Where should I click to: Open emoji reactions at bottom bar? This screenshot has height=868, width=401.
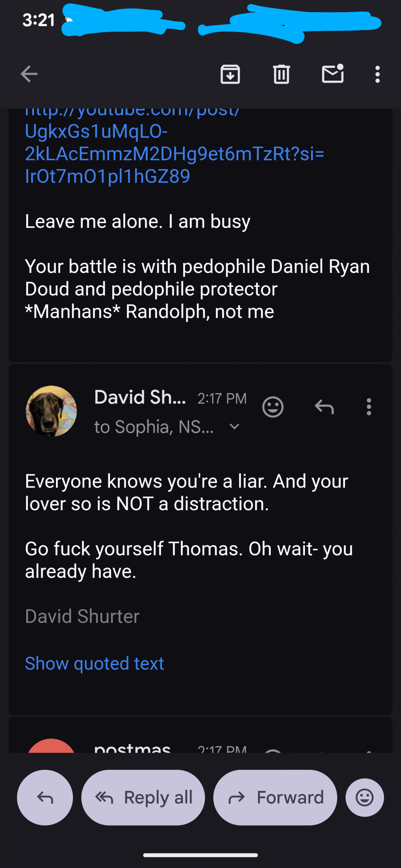pos(365,797)
